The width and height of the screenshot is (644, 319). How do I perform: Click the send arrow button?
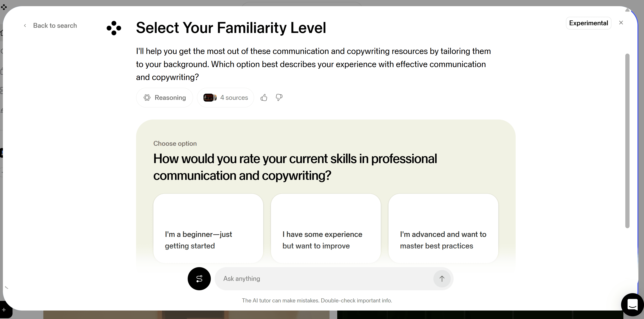pyautogui.click(x=442, y=279)
